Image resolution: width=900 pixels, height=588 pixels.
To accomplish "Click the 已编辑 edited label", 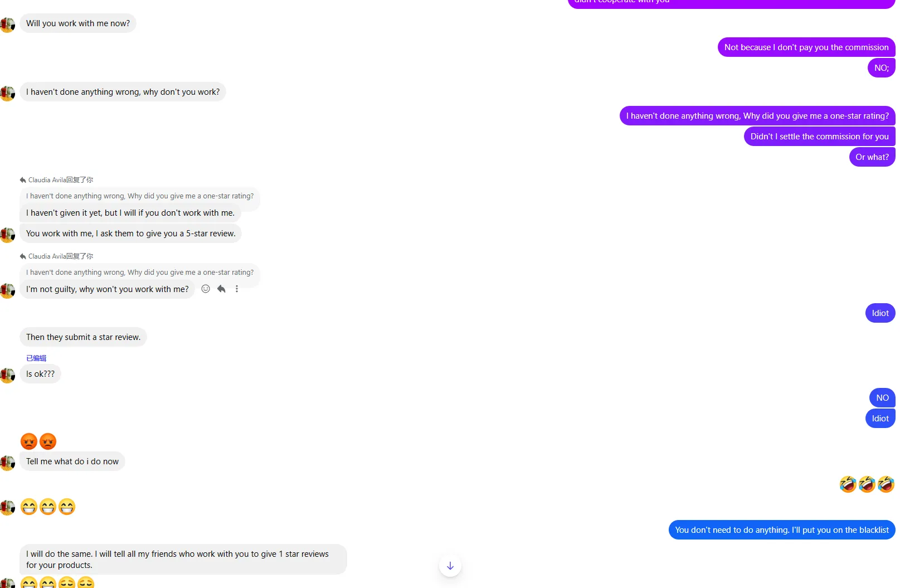I will coord(36,358).
